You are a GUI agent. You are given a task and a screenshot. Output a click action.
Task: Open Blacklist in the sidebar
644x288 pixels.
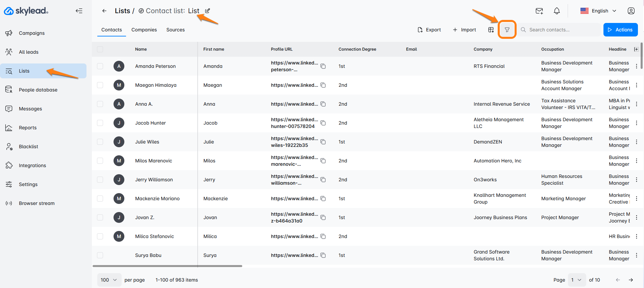tap(43, 147)
